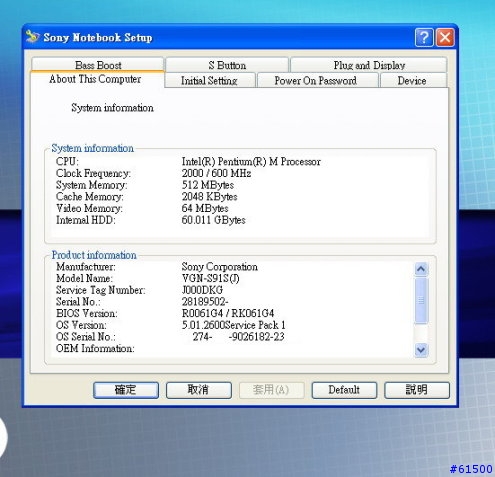
Task: Click the 取消 cancel button
Action: click(x=199, y=390)
